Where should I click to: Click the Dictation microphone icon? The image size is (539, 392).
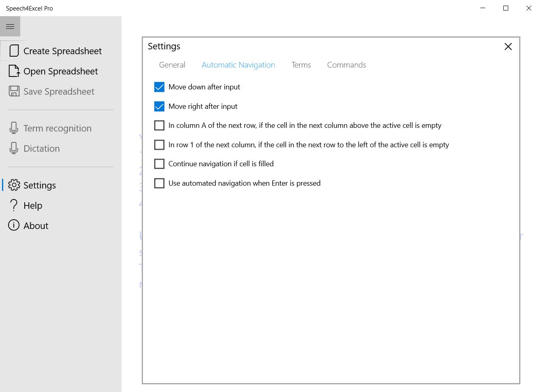14,148
